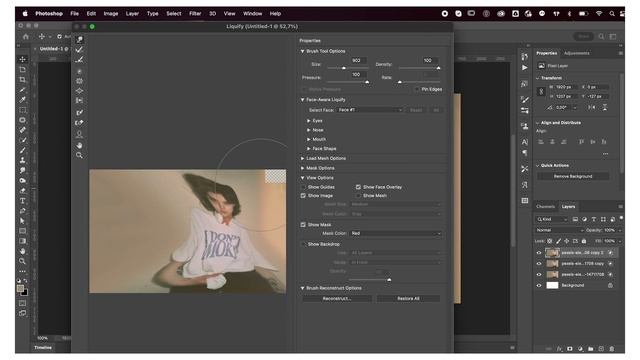The width and height of the screenshot is (640, 360).
Task: Open the Wi-Fi status menu
Action: click(x=599, y=13)
